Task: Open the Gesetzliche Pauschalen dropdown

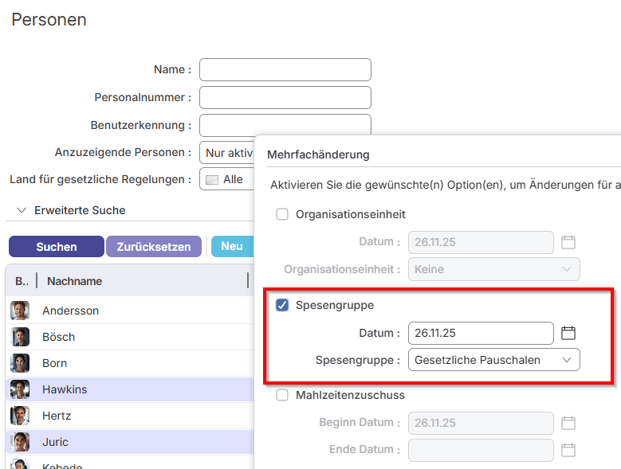Action: pyautogui.click(x=494, y=360)
